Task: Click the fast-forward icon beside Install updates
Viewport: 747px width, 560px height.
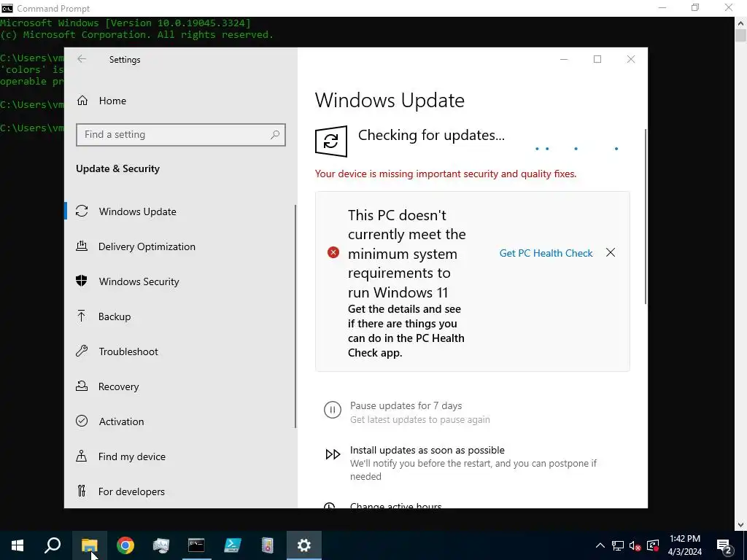Action: point(333,454)
